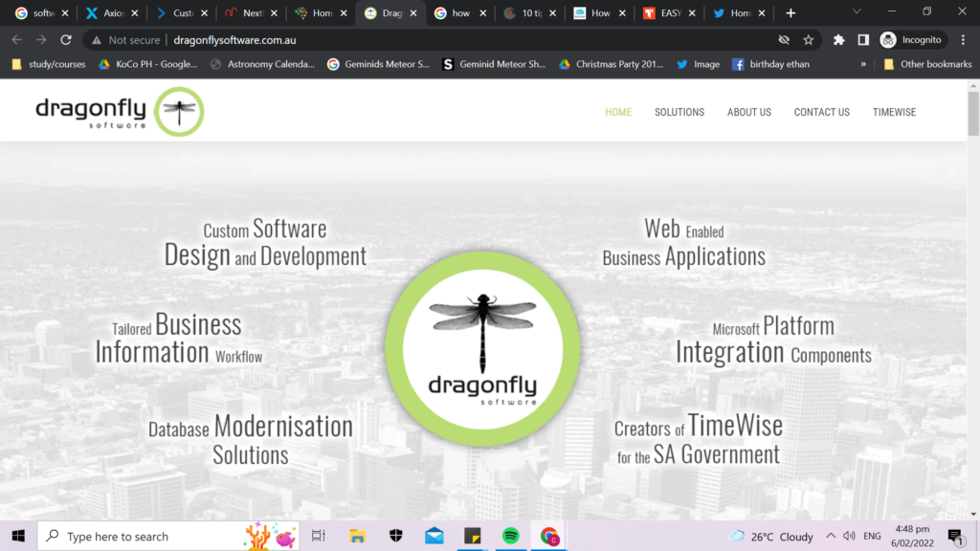Click the Not secure warning icon
The width and height of the screenshot is (980, 551).
(97, 40)
